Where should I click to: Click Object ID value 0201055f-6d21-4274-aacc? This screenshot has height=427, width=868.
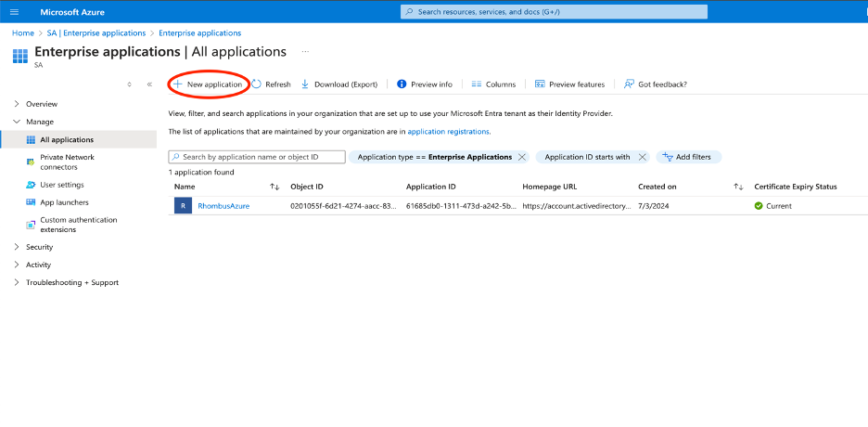click(x=344, y=206)
